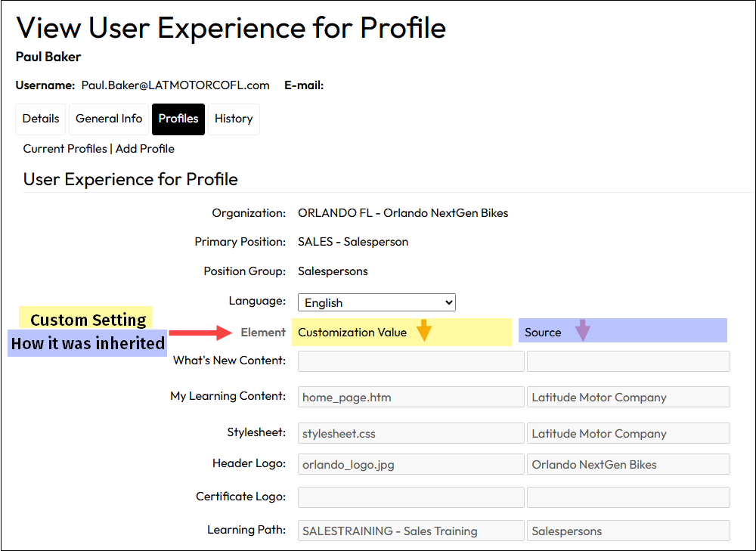Open the Details tab

click(x=41, y=119)
